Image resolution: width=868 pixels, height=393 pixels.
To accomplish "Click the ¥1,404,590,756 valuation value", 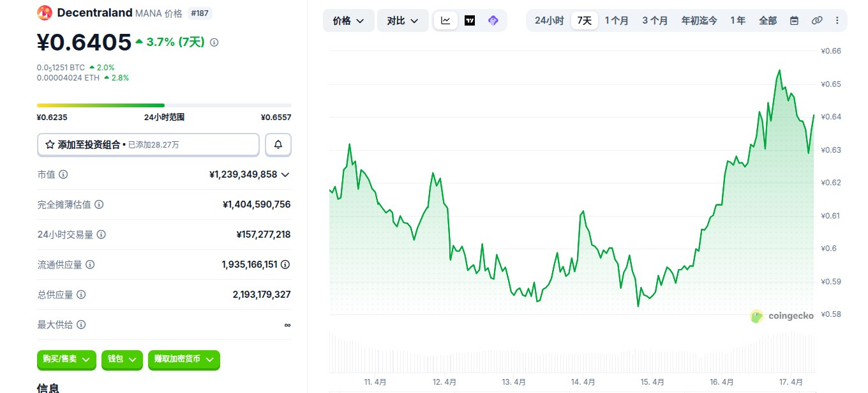I will [x=257, y=204].
